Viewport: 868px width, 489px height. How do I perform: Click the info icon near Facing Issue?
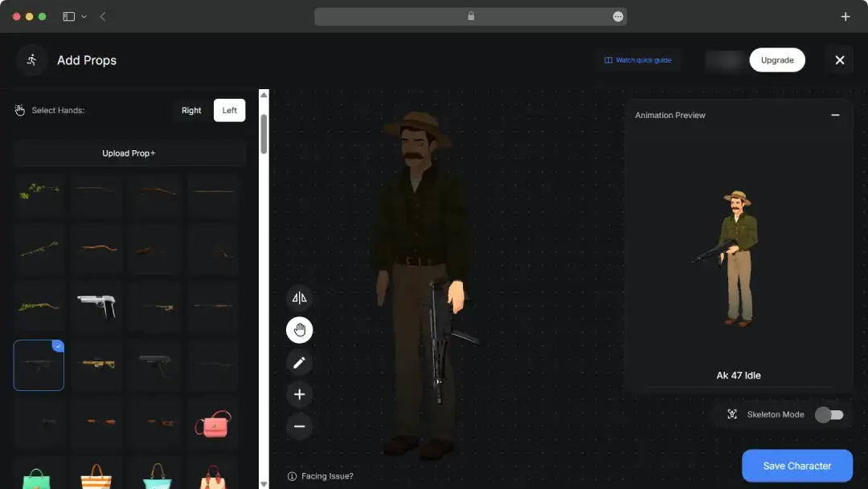[x=292, y=476]
